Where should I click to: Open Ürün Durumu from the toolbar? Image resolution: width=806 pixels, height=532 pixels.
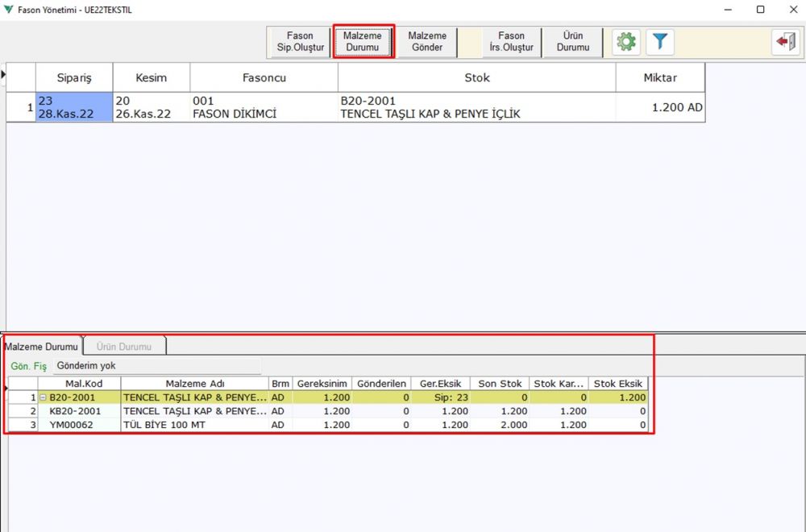[572, 42]
